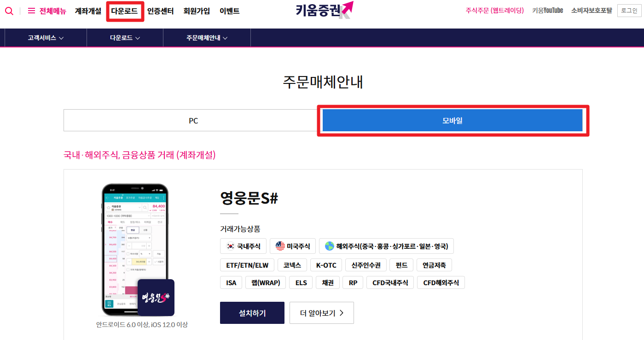Open the 전체메뉴 hamburger menu
The width and height of the screenshot is (644, 340).
coord(47,11)
